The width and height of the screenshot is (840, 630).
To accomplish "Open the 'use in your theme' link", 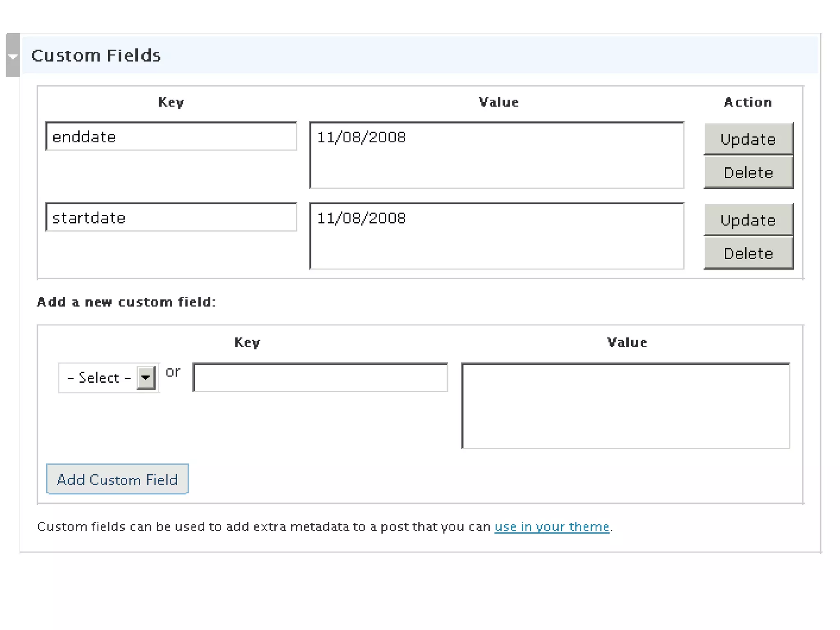I will pyautogui.click(x=552, y=527).
